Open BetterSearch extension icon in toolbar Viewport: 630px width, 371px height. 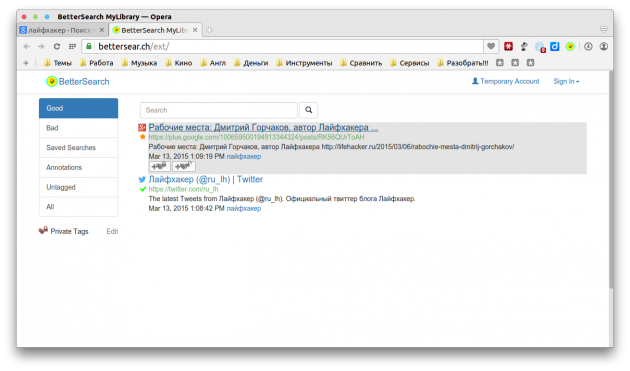coord(570,47)
